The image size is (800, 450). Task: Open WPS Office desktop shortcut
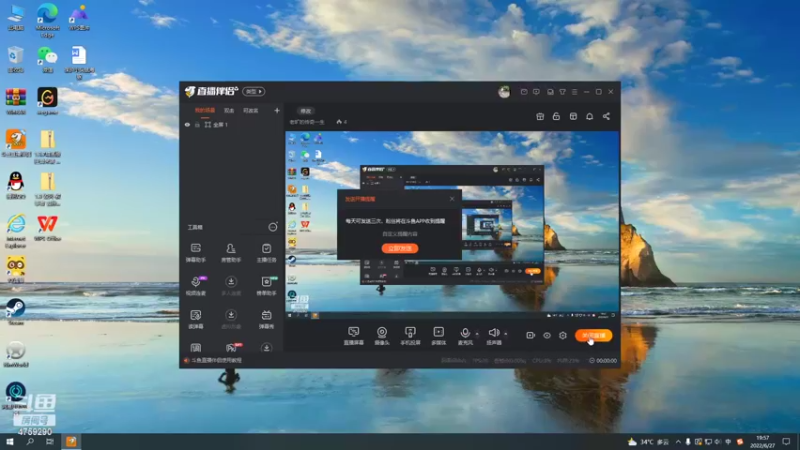[x=47, y=228]
